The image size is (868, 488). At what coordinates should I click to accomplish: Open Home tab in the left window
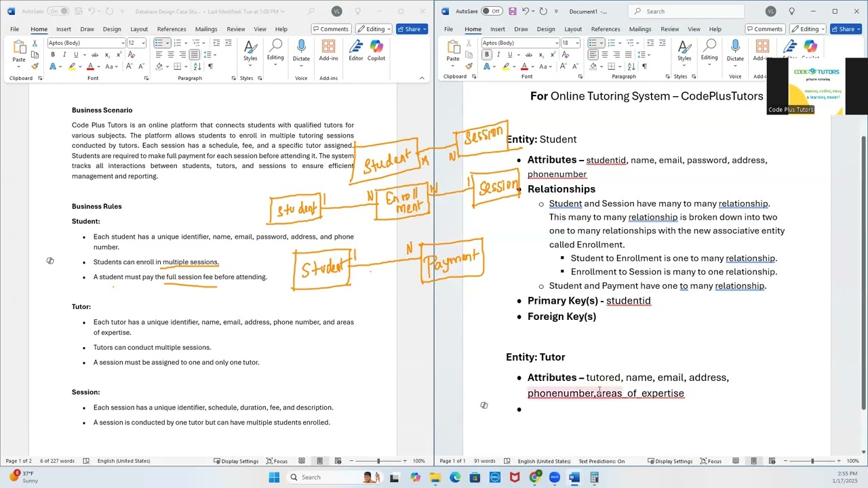click(x=39, y=29)
